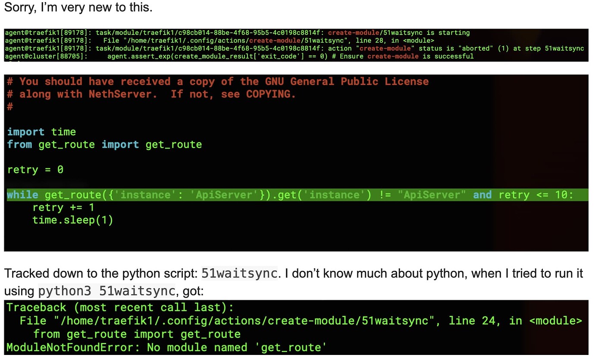This screenshot has height=364, width=595.
Task: Click the "retry = 0" line
Action: (35, 169)
